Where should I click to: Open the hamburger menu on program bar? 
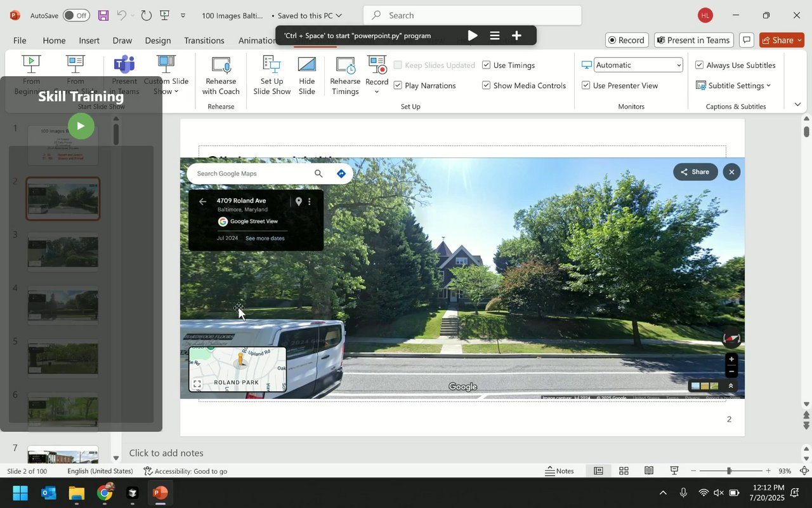(x=495, y=36)
